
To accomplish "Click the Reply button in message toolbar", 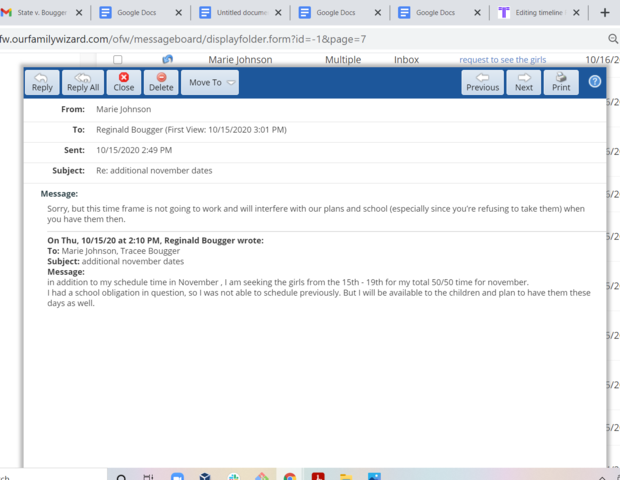I will click(x=42, y=83).
